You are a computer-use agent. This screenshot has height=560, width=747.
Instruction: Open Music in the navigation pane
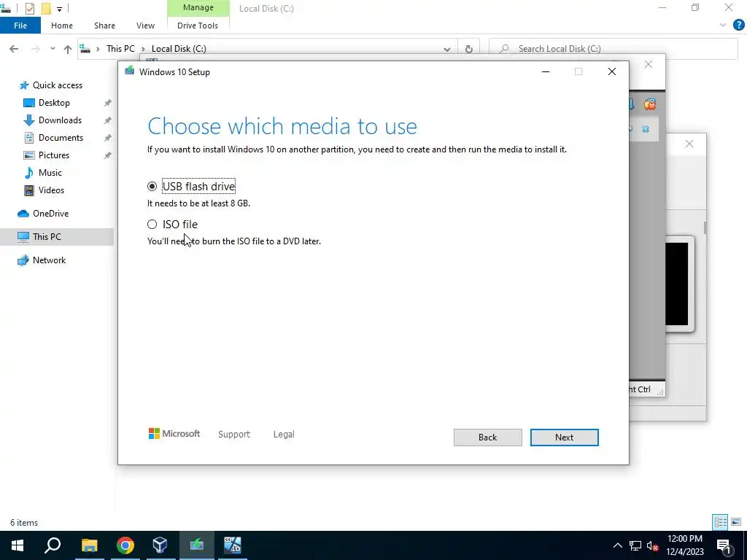click(x=50, y=173)
